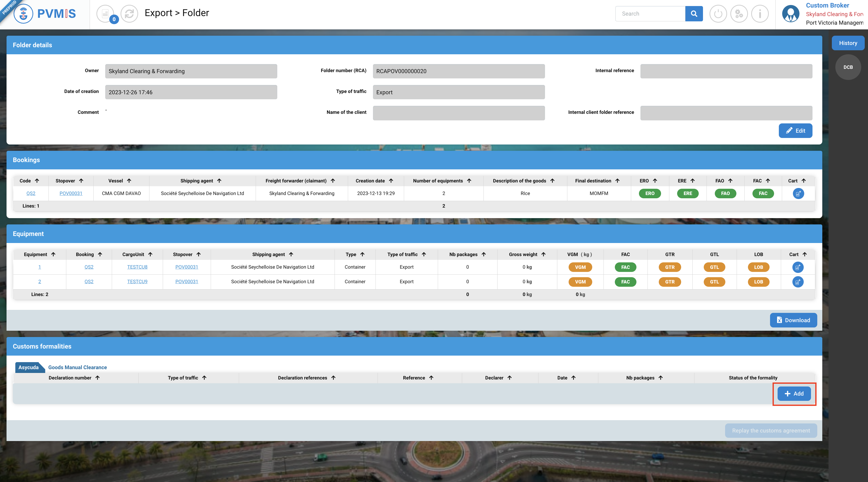Switch to Goods Manual Clearance tab
Viewport: 868px width, 482px height.
[77, 367]
